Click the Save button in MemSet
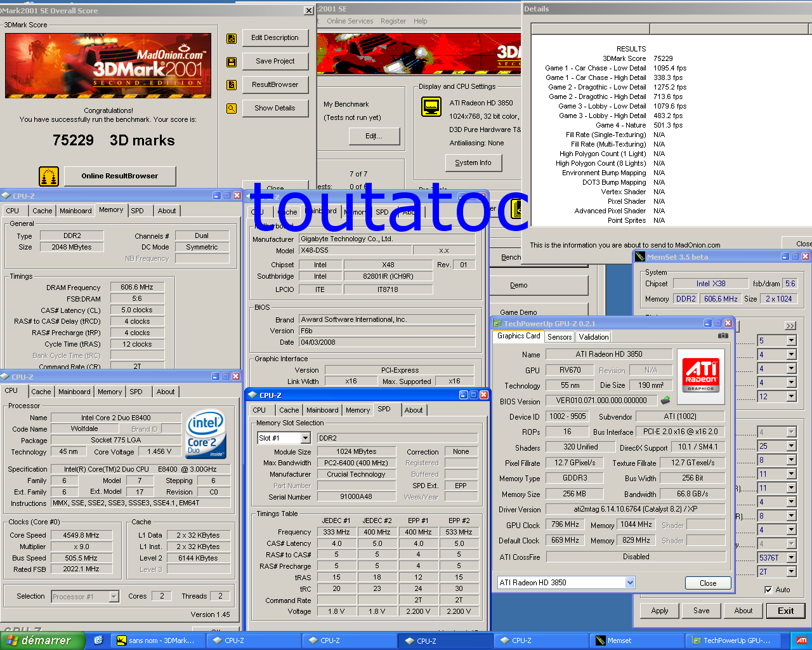Screen dimensions: 812x650 (x=702, y=611)
